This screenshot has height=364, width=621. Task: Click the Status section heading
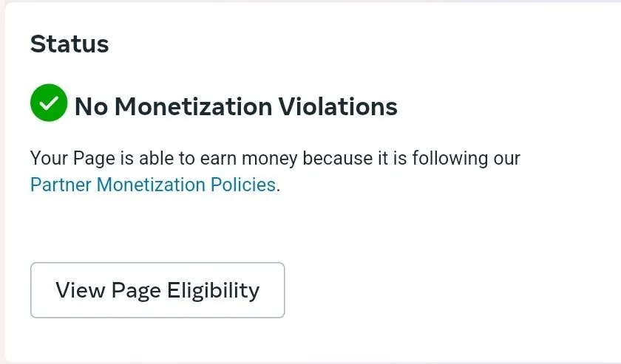click(x=69, y=44)
